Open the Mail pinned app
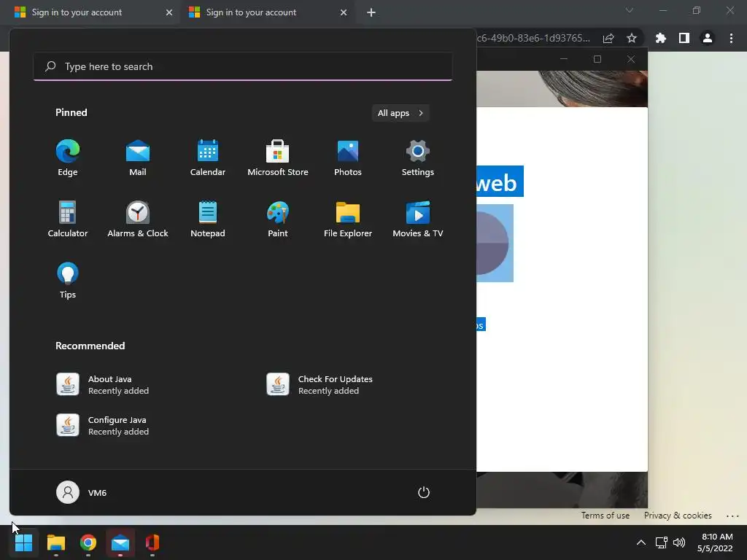Image resolution: width=747 pixels, height=560 pixels. (138, 158)
